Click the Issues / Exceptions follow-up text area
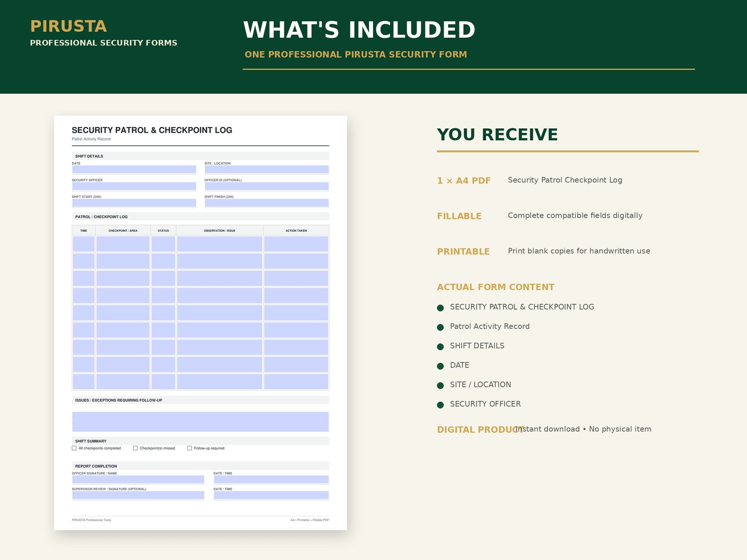 coord(200,422)
